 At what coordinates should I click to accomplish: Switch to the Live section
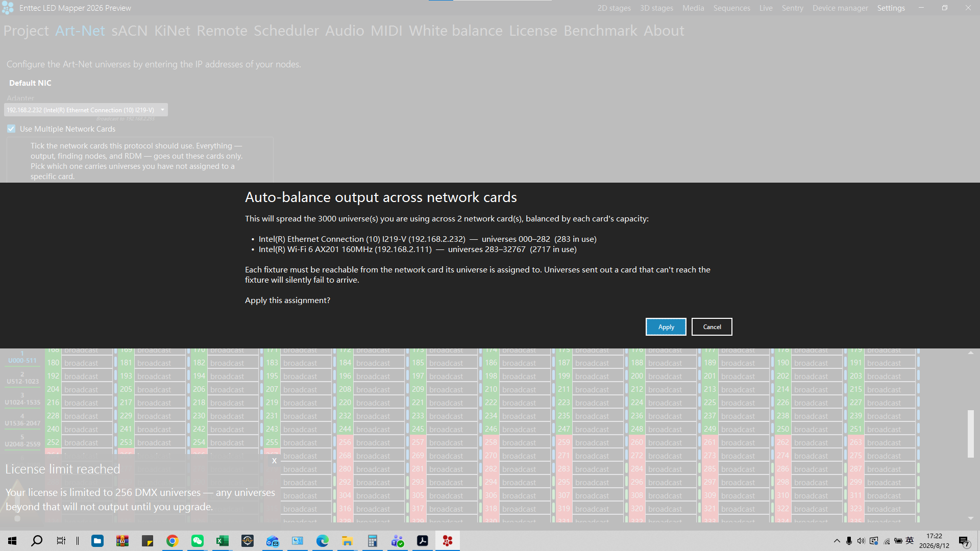click(766, 8)
